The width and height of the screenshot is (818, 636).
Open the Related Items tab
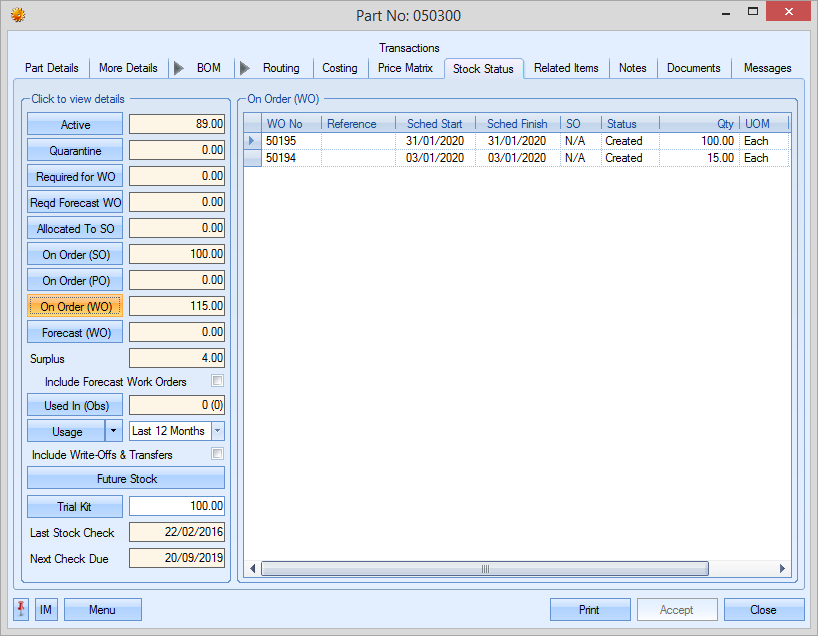click(566, 68)
